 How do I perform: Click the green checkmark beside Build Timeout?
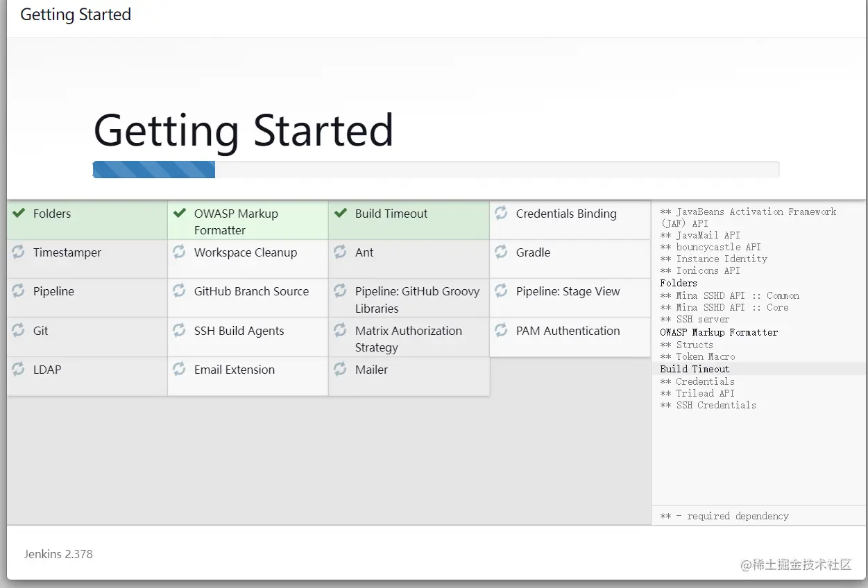coord(341,213)
